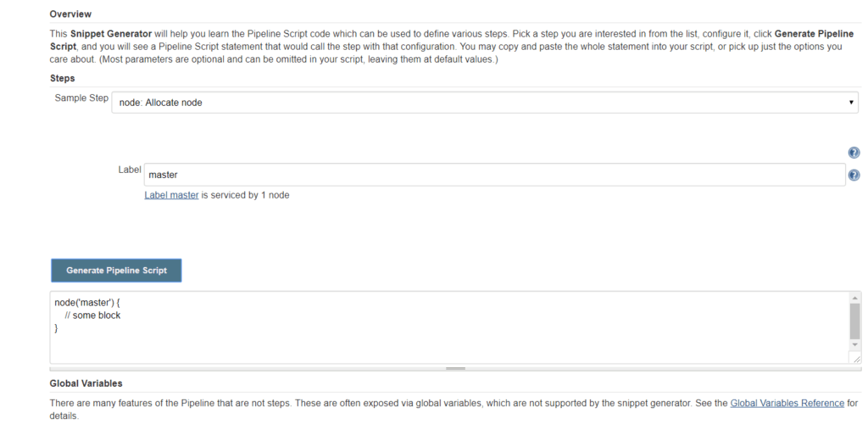Click the 'Global Variables' section heading
The width and height of the screenshot is (868, 430).
click(x=86, y=383)
